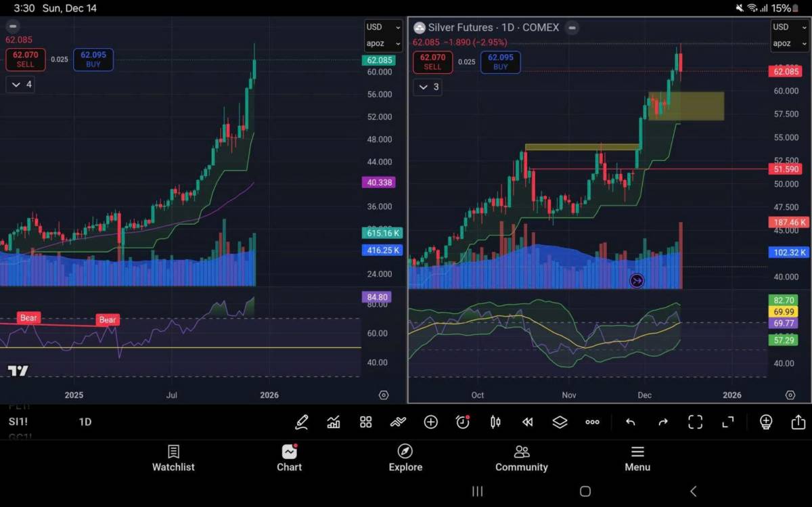Collapse the Silver Futures legend
Screen dimensions: 812x507
coord(572,28)
